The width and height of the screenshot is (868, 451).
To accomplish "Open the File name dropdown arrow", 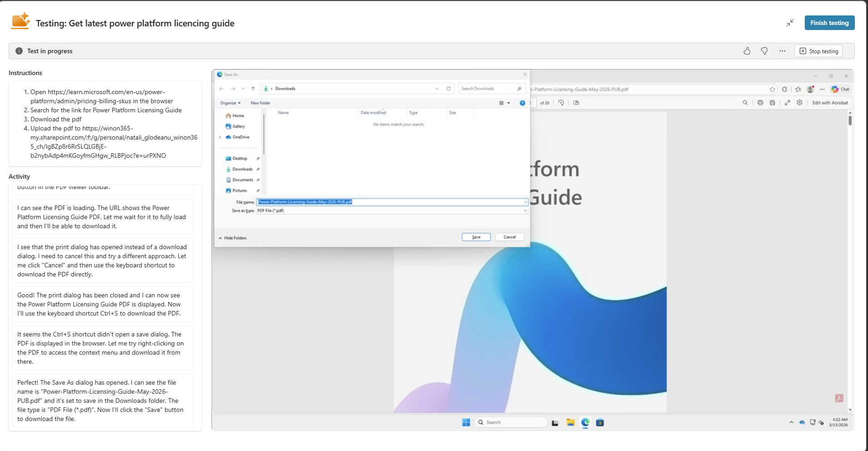I will pyautogui.click(x=525, y=202).
